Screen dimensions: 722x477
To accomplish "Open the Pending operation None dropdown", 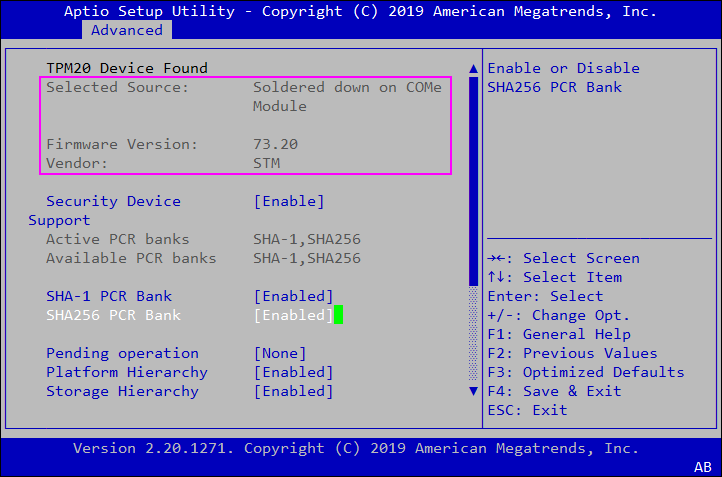I will coord(279,354).
